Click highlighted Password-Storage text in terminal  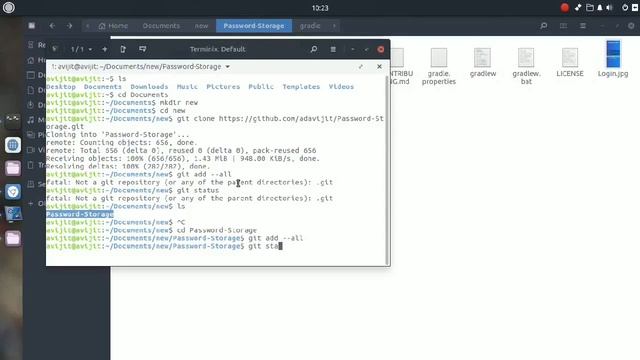pos(80,214)
